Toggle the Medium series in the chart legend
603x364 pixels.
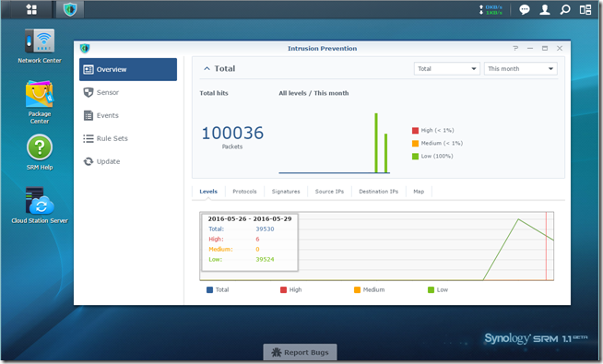370,289
